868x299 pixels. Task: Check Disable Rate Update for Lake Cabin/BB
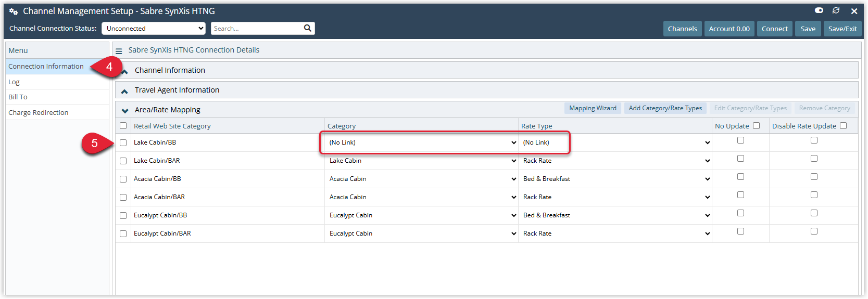click(x=814, y=140)
